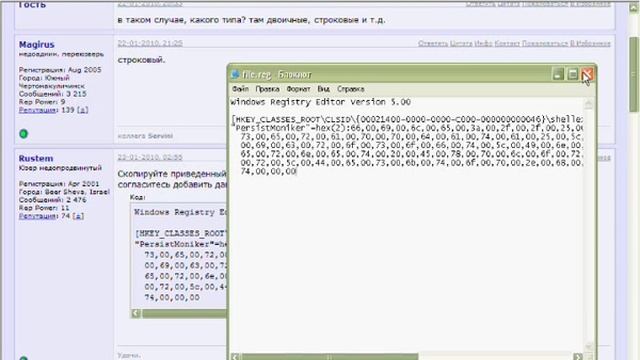Click Notepad horizontal scrollbar right arrow
This screenshot has height=360, width=640.
point(578,357)
